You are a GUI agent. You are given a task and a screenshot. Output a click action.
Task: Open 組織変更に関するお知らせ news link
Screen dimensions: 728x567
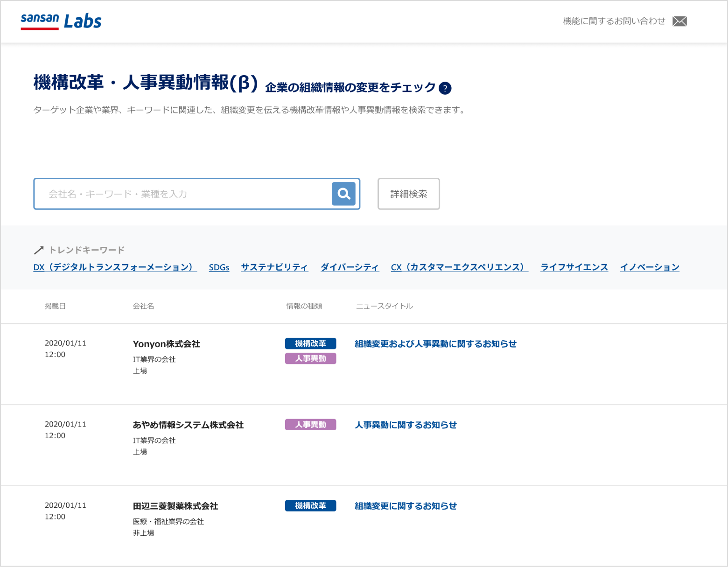point(406,506)
